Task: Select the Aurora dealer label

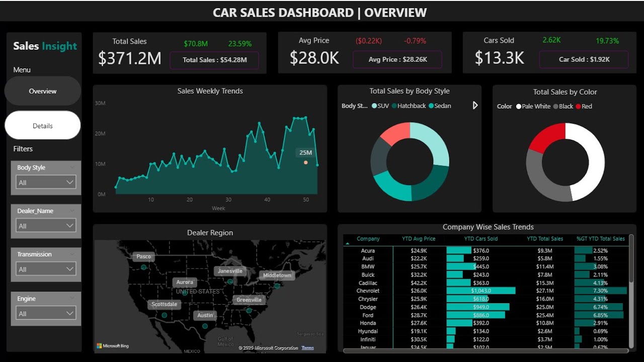Action: click(x=185, y=282)
